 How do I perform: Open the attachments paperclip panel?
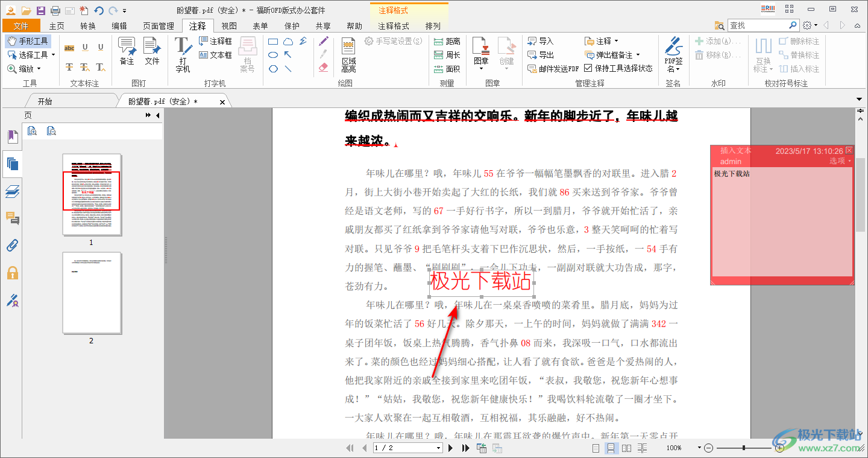(x=12, y=246)
